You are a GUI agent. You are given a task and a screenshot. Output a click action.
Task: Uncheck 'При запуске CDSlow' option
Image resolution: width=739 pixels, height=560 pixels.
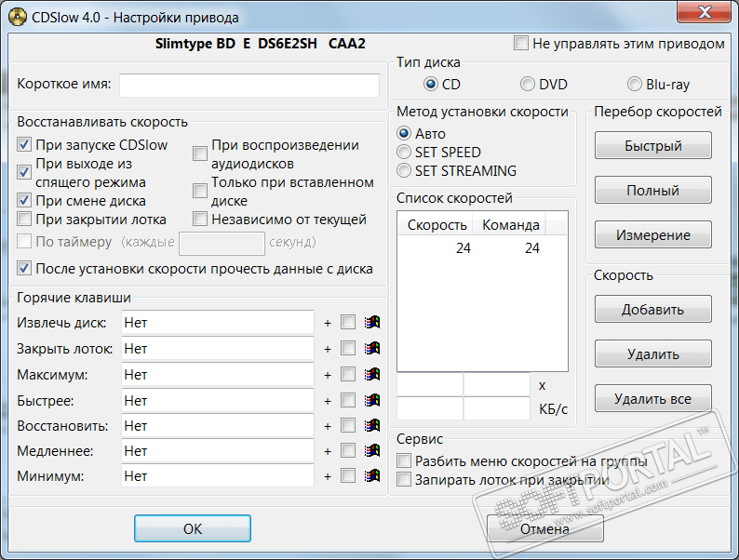24,144
